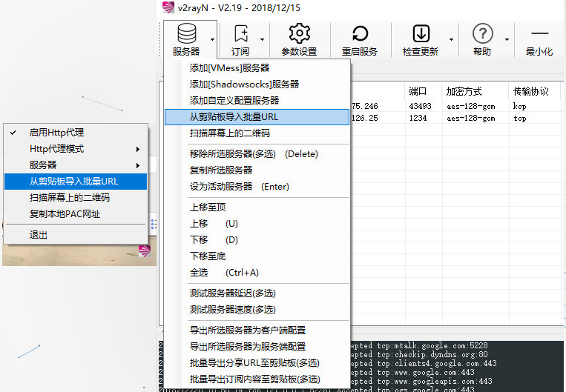Select 上移至顶 menu item
Viewport: 566px width, 392px height.
pos(257,207)
